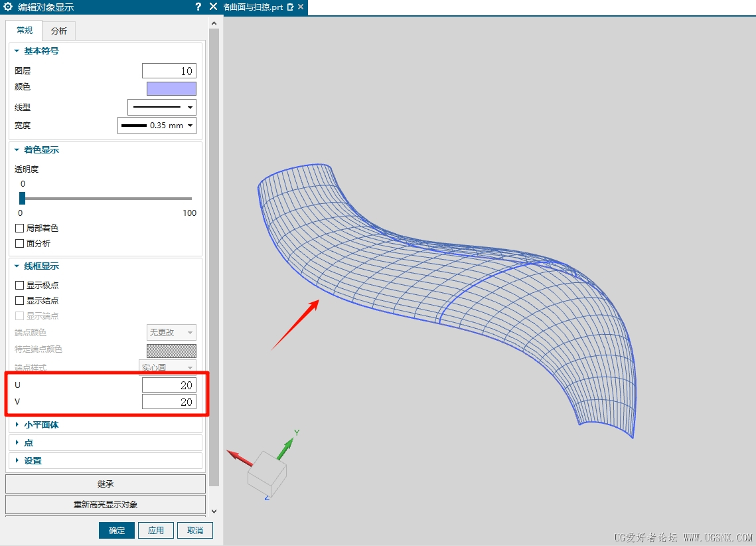Click the U grid count input field

[169, 385]
